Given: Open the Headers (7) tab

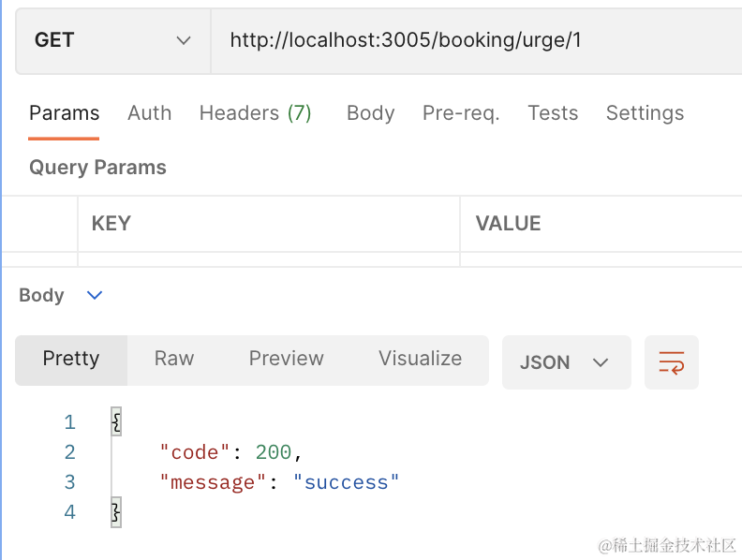Looking at the screenshot, I should (255, 113).
